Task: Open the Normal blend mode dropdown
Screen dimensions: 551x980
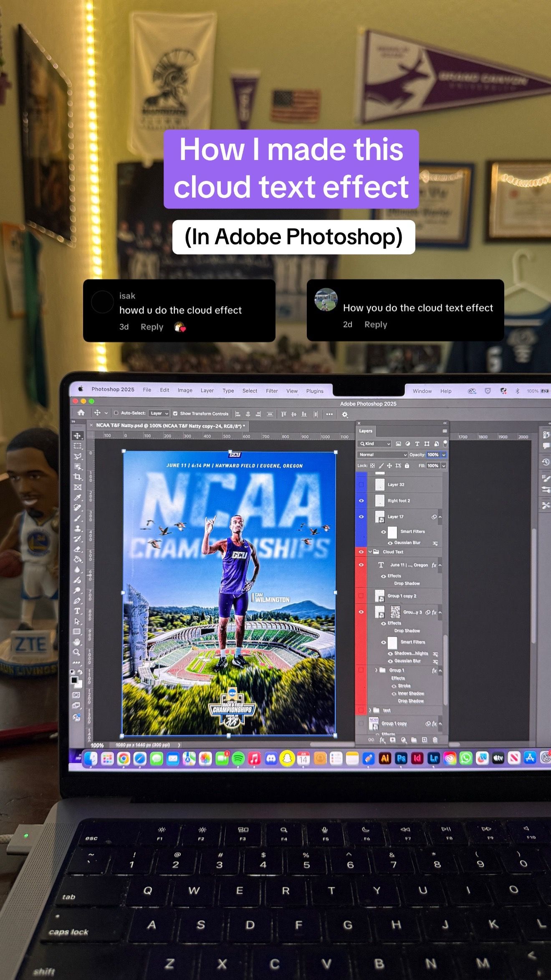Action: coord(382,454)
